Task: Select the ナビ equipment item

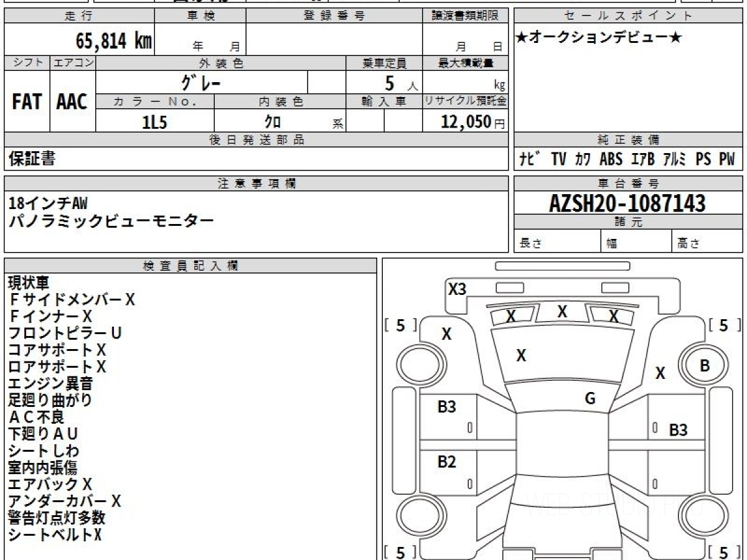Action: pyautogui.click(x=530, y=159)
